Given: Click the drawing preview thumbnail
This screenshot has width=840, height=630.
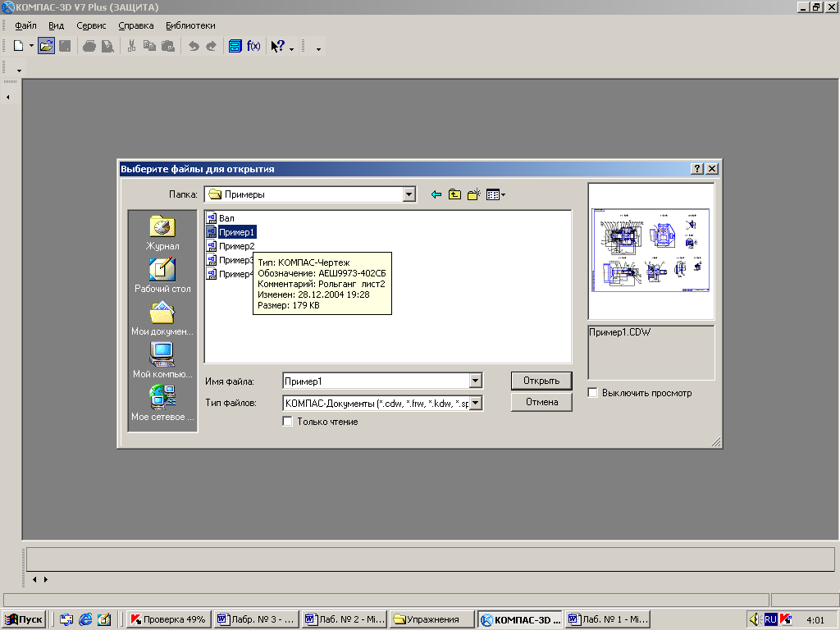Looking at the screenshot, I should [x=651, y=251].
